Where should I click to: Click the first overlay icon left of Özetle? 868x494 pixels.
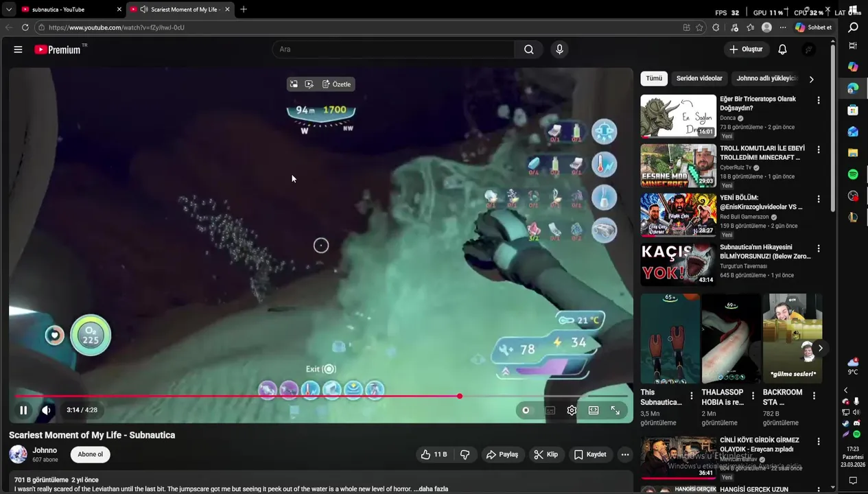(294, 84)
